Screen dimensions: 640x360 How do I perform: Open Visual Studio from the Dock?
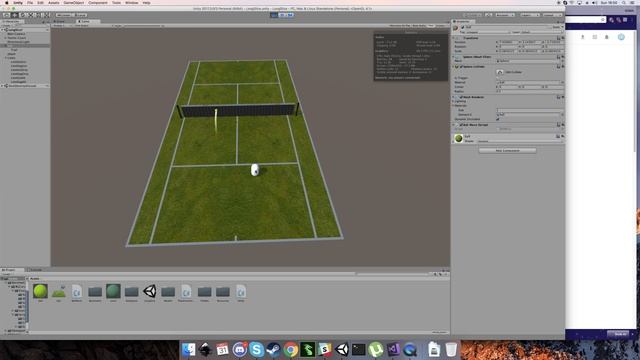point(393,349)
